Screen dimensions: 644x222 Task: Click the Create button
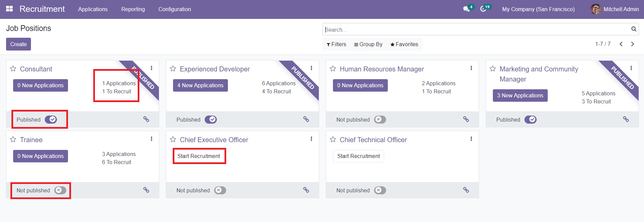(x=19, y=44)
